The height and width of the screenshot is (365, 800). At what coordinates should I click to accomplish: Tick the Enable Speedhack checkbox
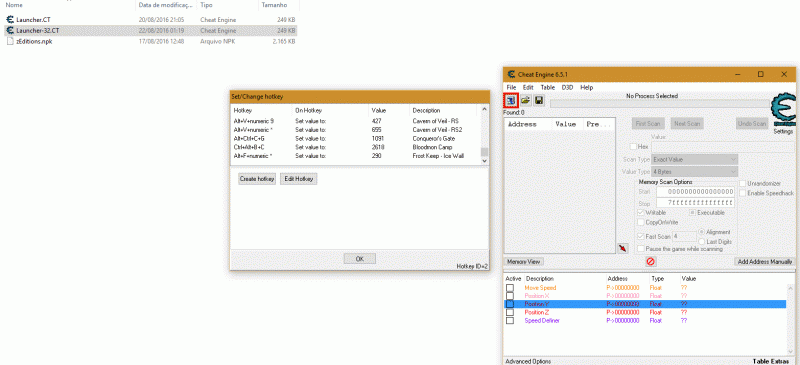(743, 193)
